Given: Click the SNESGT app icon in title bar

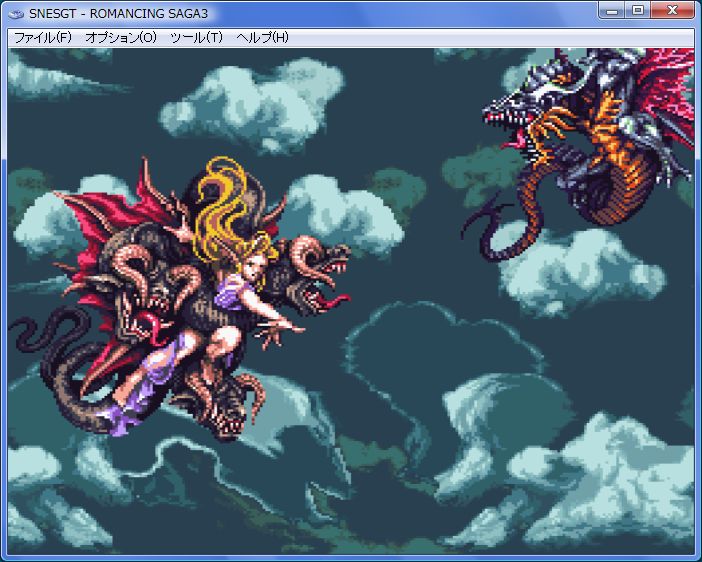Looking at the screenshot, I should click(x=17, y=14).
